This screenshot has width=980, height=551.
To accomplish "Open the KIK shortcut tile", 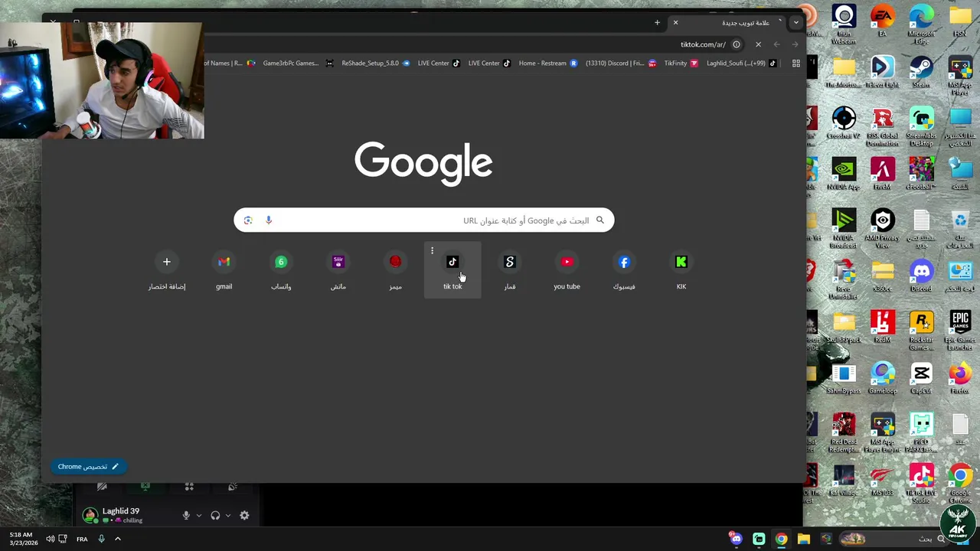I will pos(681,270).
